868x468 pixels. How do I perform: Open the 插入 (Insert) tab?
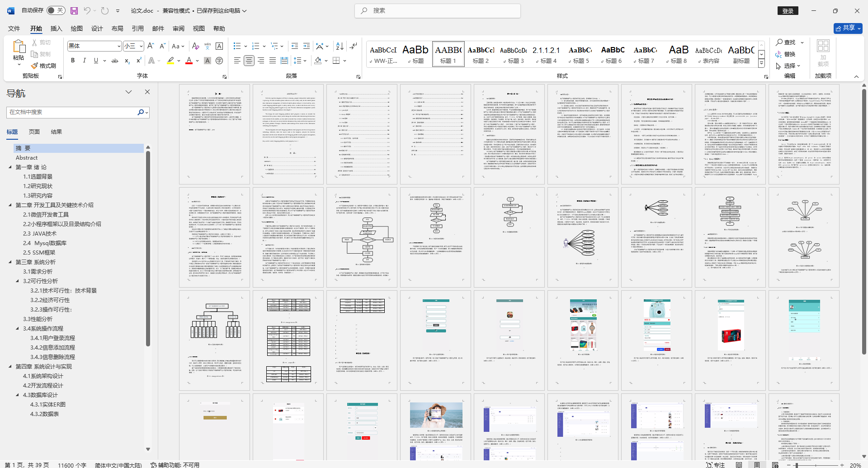pyautogui.click(x=56, y=28)
